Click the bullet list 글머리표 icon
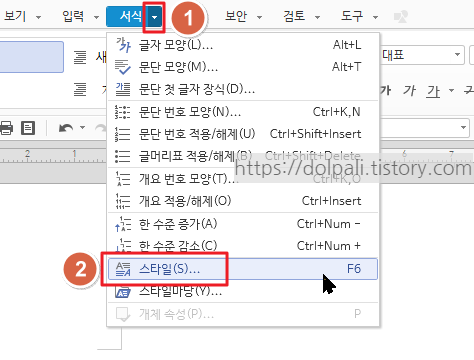474x360 pixels. 123,156
